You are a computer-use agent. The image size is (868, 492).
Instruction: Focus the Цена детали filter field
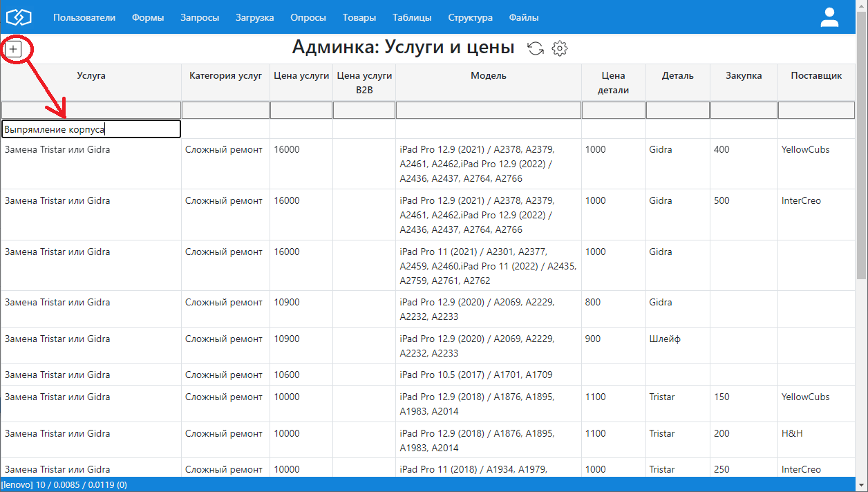614,111
